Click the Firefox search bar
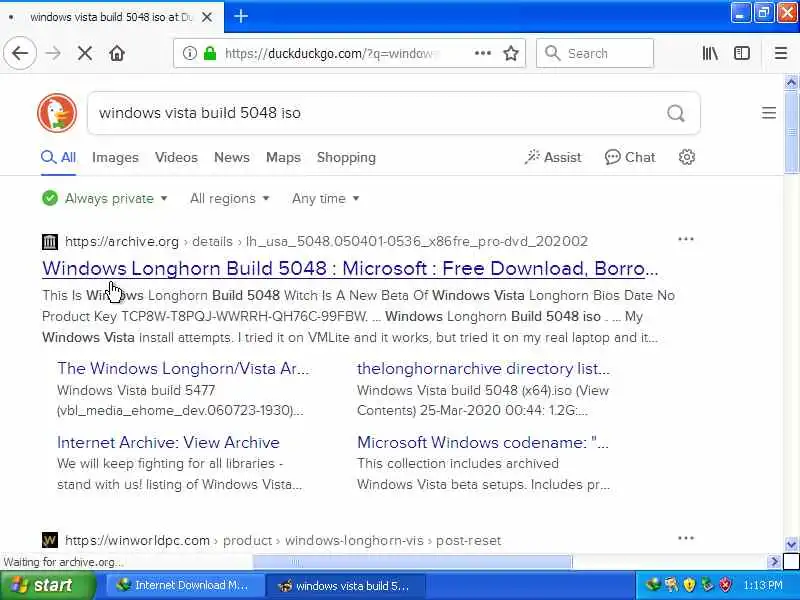800x600 pixels. 595,53
